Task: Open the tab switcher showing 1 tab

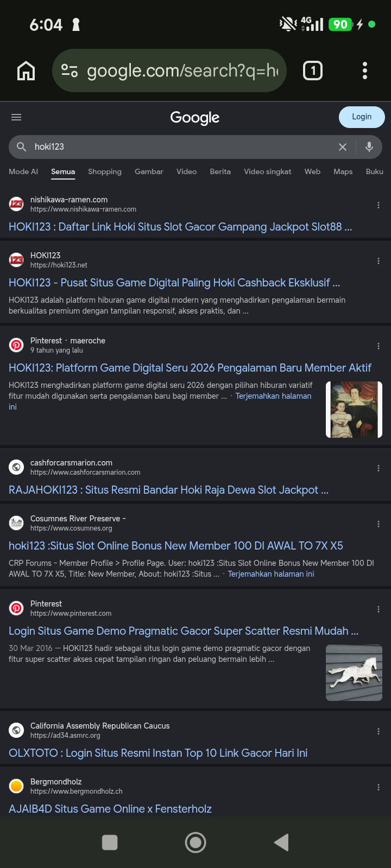Action: click(x=313, y=71)
